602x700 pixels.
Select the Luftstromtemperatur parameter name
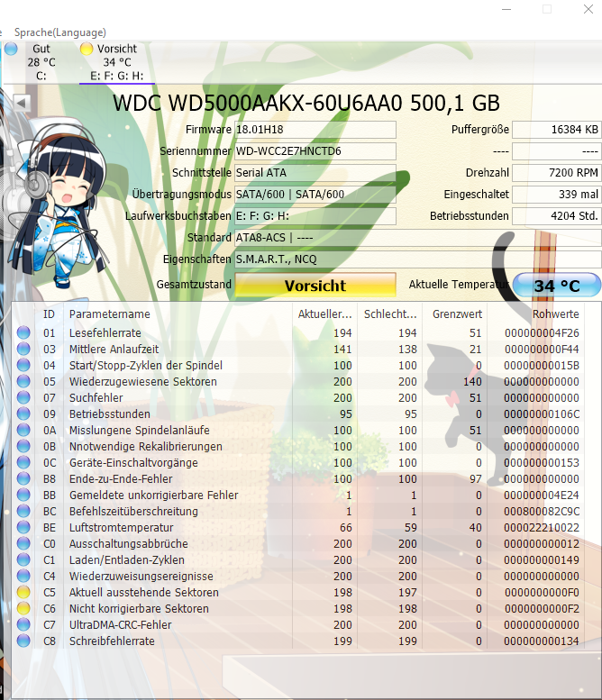121,528
